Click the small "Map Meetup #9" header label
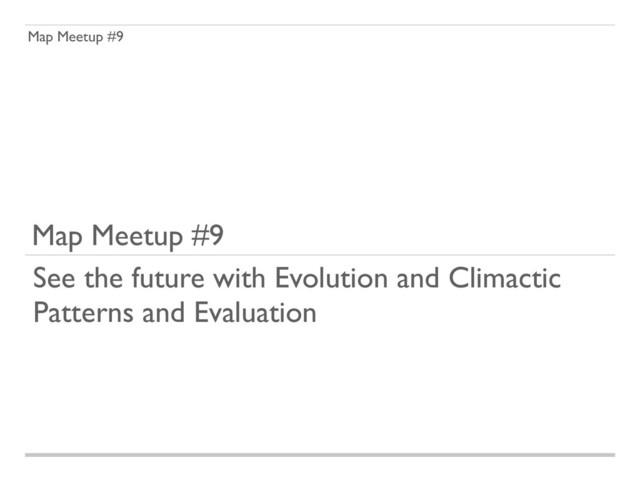Image resolution: width=640 pixels, height=480 pixels. [x=76, y=37]
